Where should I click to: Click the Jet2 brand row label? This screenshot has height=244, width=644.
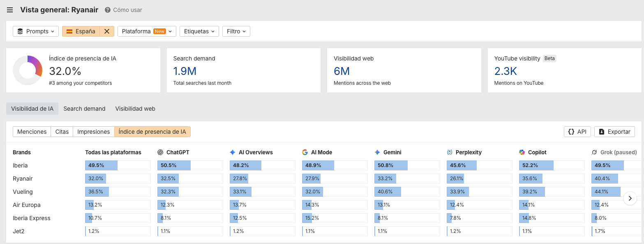coord(18,231)
